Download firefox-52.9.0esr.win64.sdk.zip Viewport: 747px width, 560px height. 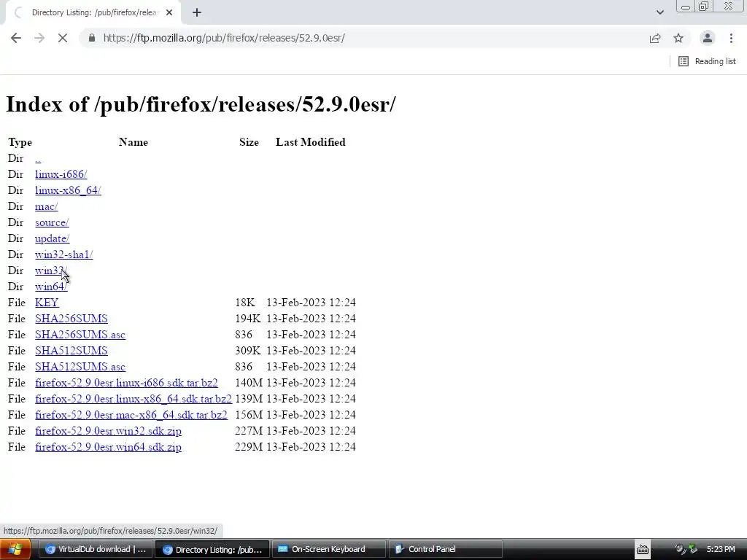click(108, 447)
